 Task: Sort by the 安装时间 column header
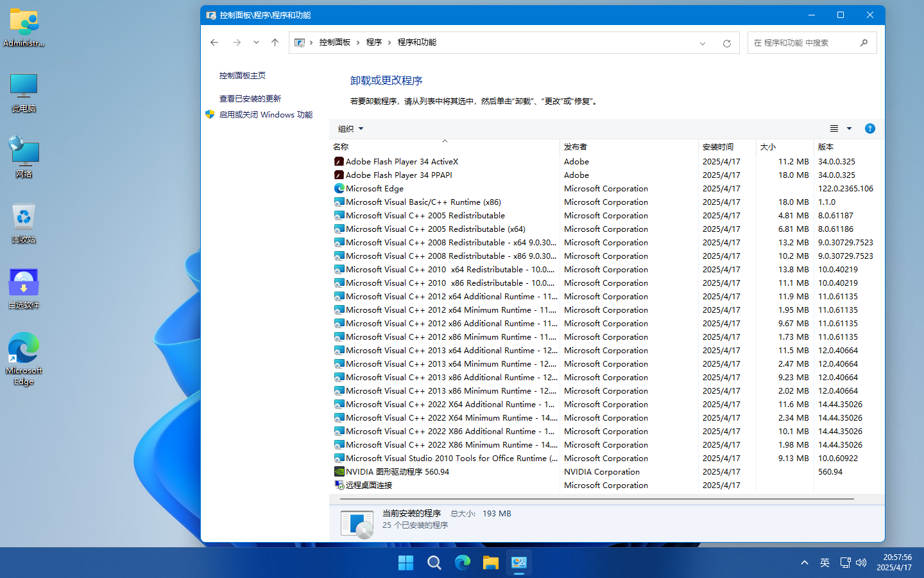(x=727, y=146)
